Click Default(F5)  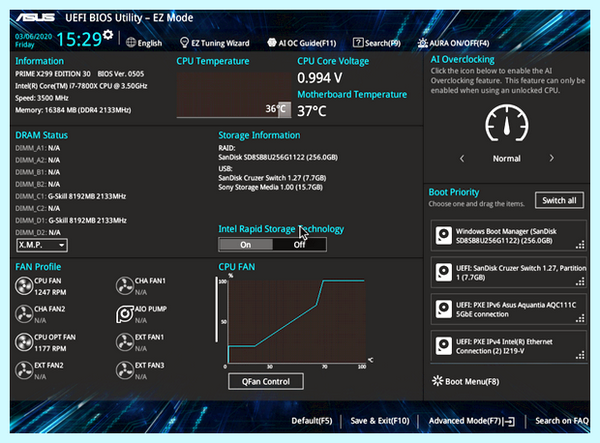point(312,421)
